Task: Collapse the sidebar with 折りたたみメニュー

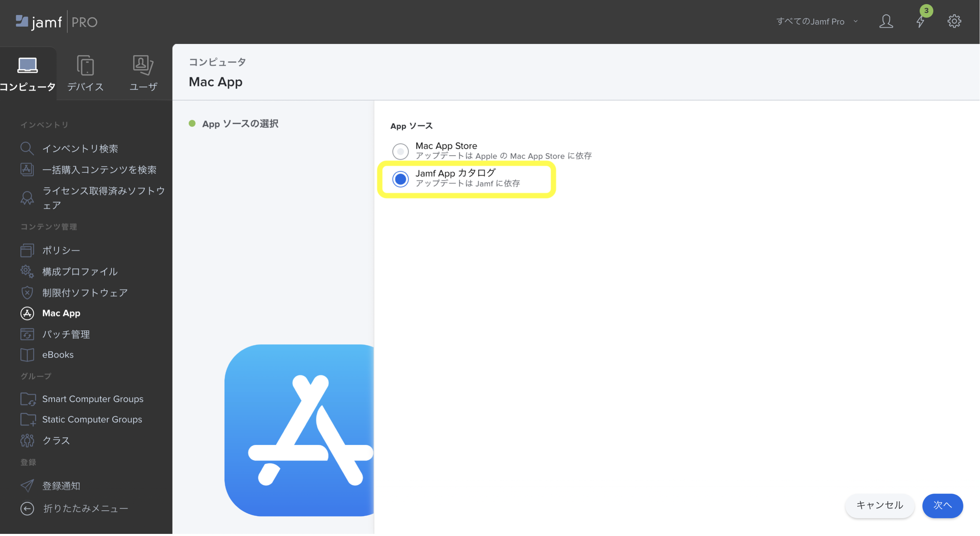Action: click(x=85, y=508)
